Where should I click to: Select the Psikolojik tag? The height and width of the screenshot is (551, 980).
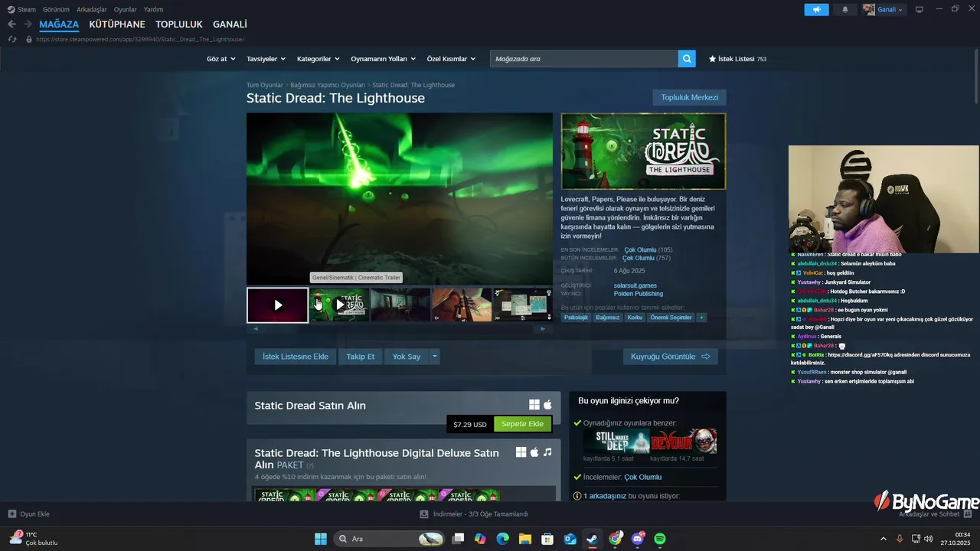576,318
